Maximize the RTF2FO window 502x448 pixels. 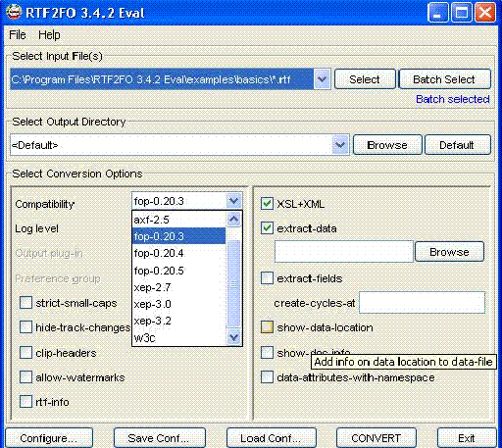(462, 13)
